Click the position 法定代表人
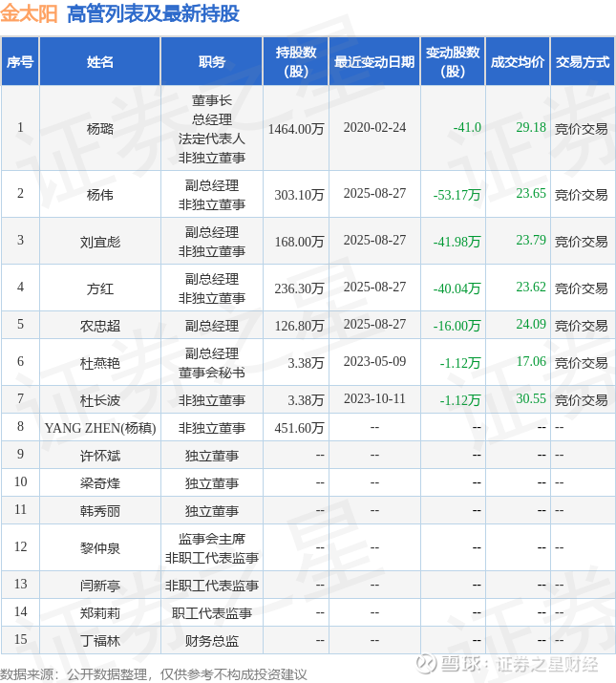Screen dimensions: 616x683 point(212,139)
